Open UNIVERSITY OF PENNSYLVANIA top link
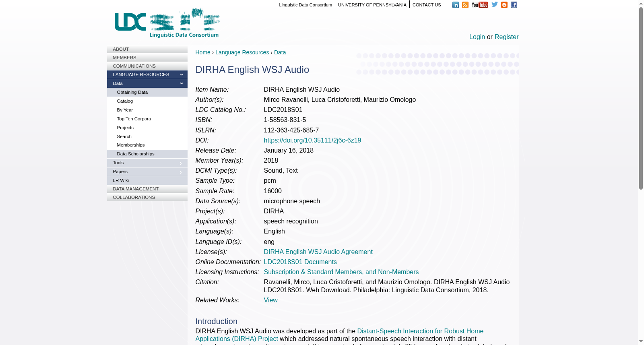This screenshot has height=345, width=644. (372, 5)
